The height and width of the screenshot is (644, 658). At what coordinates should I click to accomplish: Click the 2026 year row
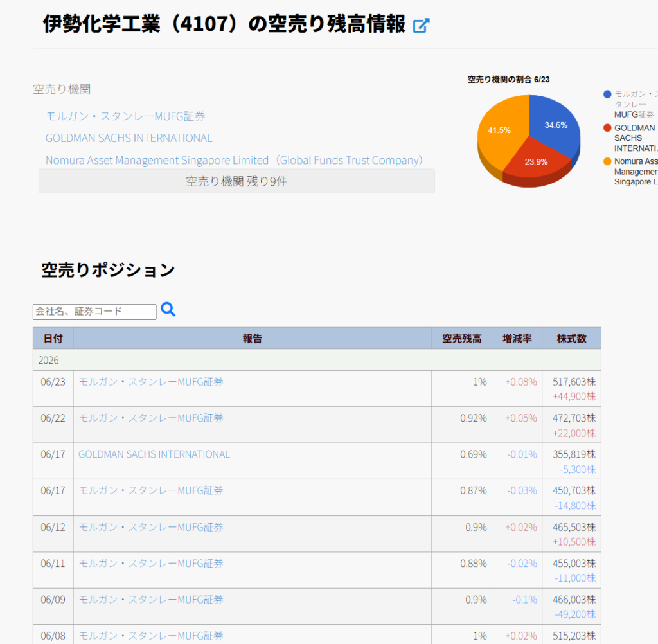pos(317,360)
